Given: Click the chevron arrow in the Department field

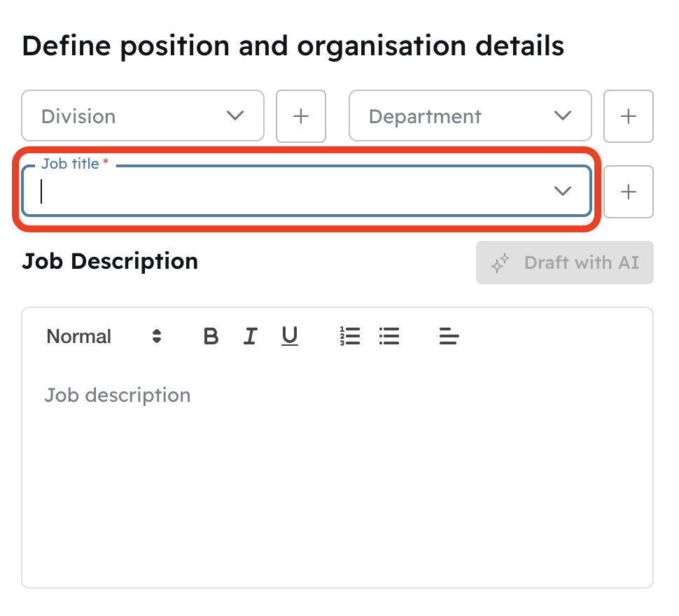Looking at the screenshot, I should coord(563,115).
